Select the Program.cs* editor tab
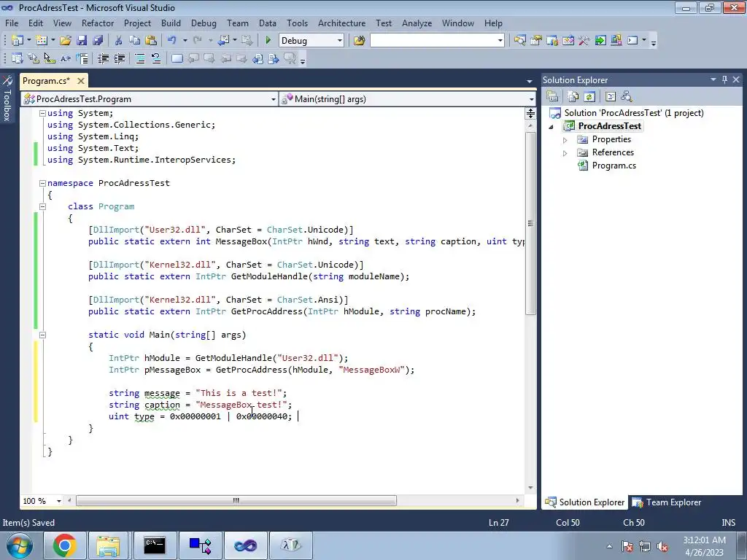The height and width of the screenshot is (560, 747). click(x=46, y=80)
